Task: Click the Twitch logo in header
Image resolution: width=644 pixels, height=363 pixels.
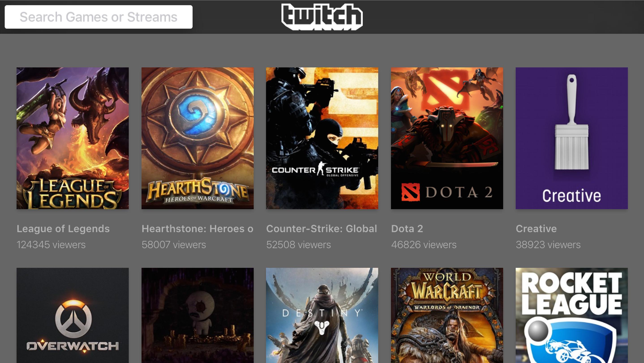Action: click(x=322, y=17)
